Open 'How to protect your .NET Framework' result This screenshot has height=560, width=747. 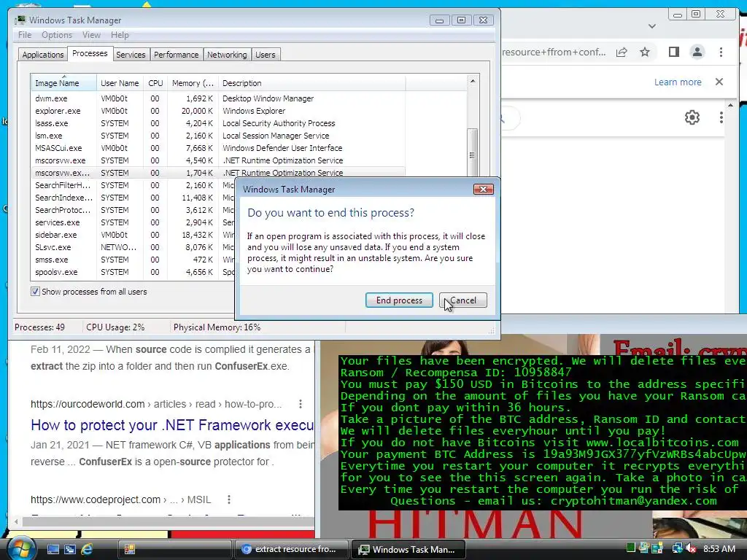[172, 425]
